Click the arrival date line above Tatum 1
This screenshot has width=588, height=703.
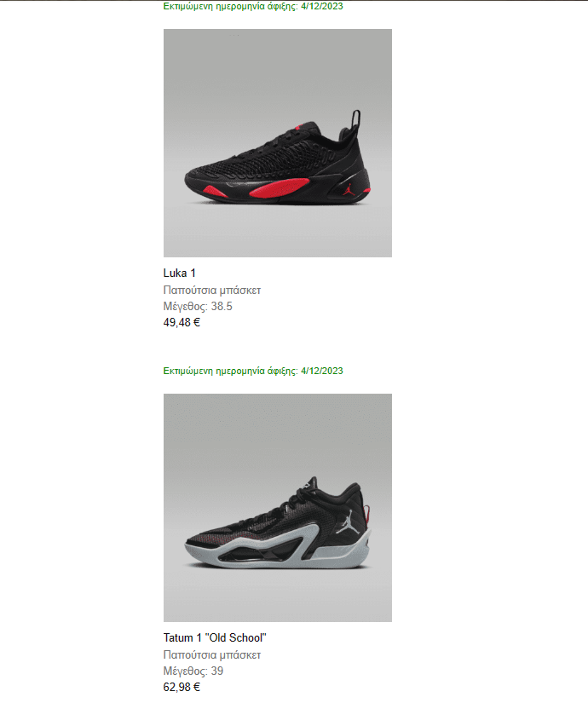coord(253,371)
